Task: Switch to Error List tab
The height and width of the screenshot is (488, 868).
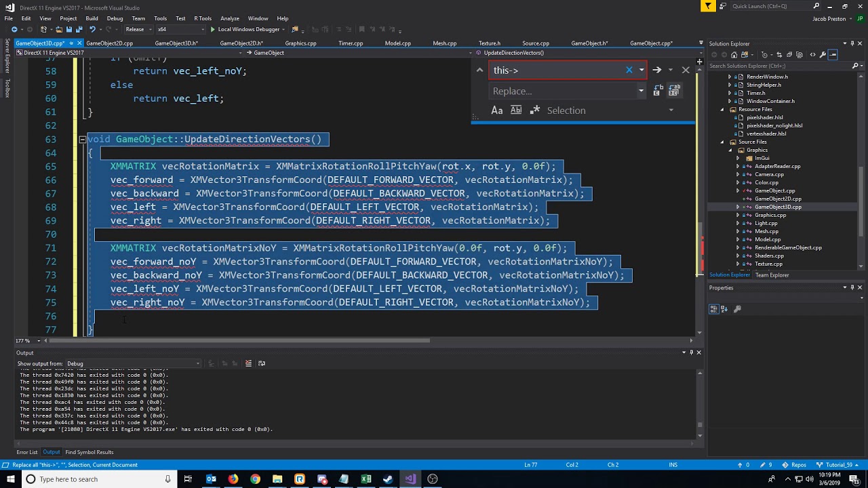Action: pos(27,452)
